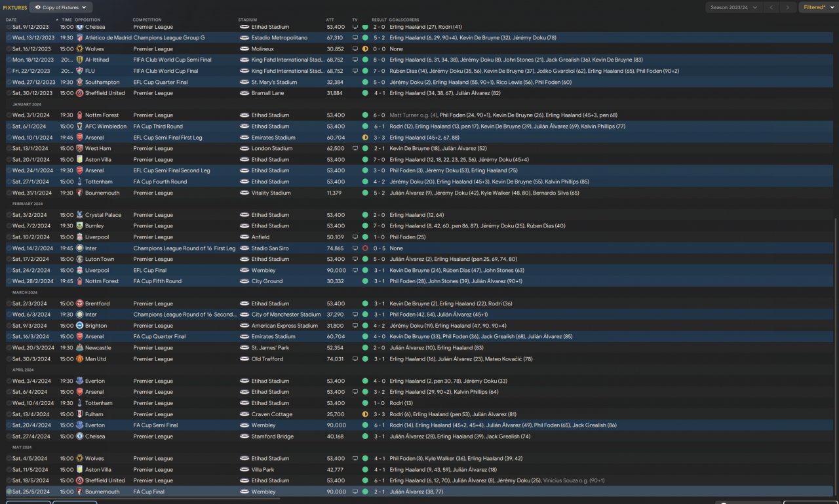
Task: Click the vertical scrollbar of the fixtures list
Action: coord(836,357)
